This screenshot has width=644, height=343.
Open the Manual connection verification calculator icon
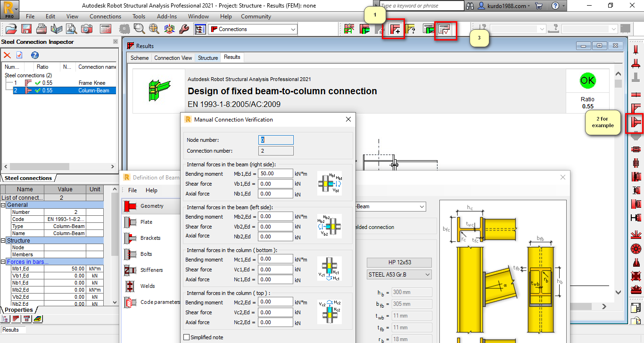click(444, 29)
